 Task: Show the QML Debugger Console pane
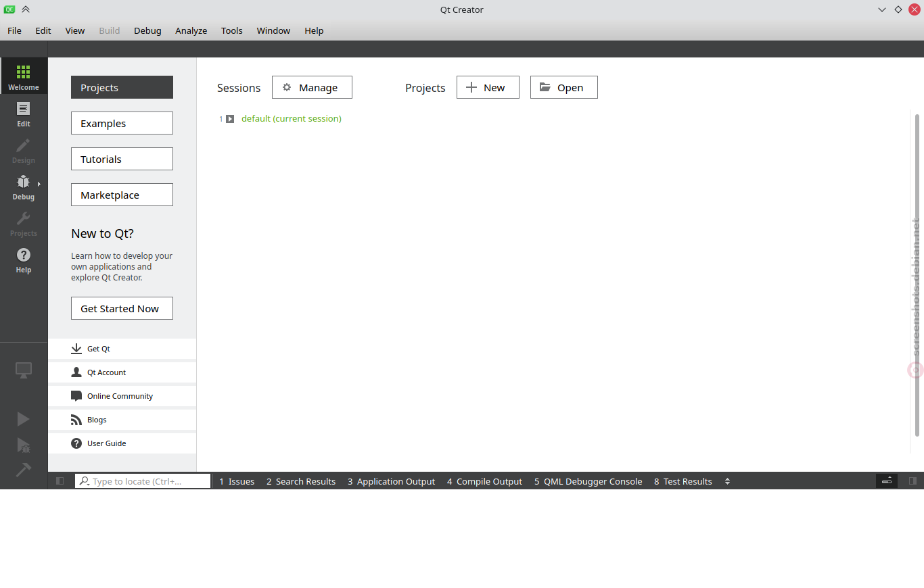point(588,481)
